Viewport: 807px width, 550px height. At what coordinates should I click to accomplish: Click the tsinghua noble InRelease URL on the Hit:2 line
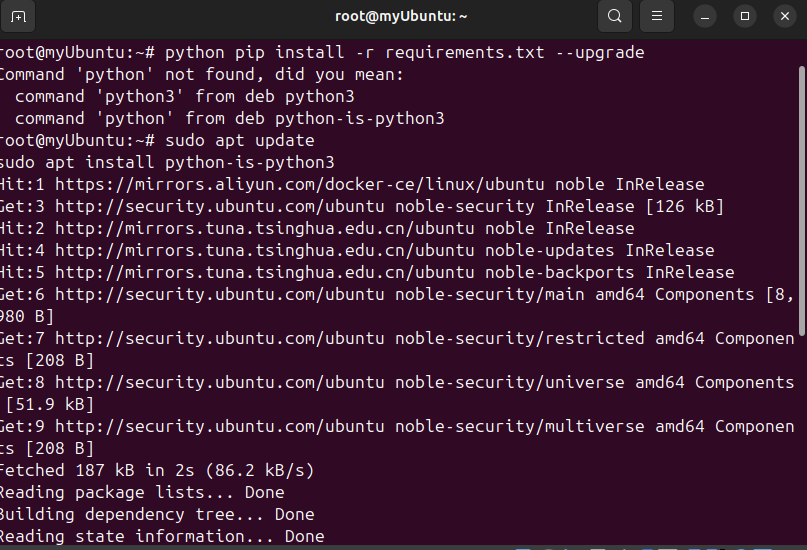click(x=265, y=228)
